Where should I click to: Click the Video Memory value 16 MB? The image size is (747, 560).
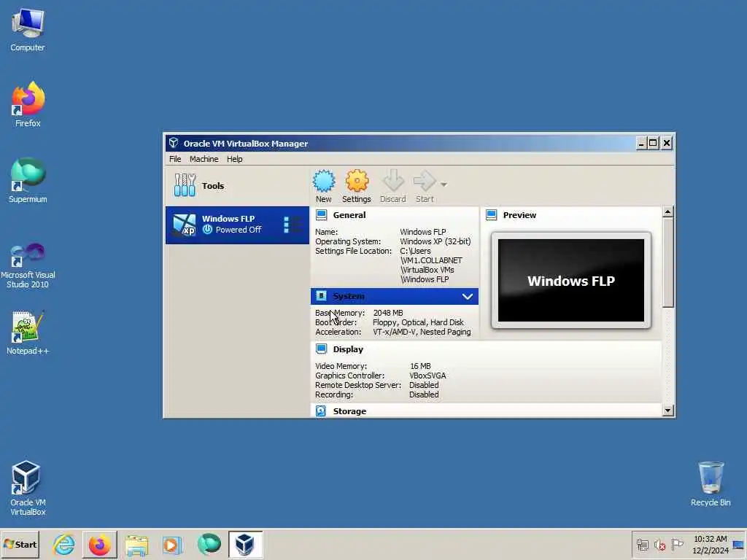420,366
